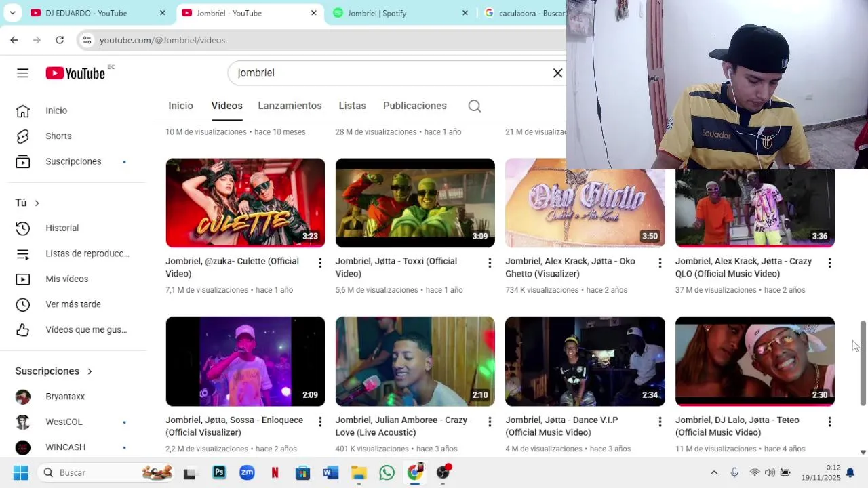The image size is (868, 488).
Task: Open options menu for Dance V.I.P video
Action: pyautogui.click(x=660, y=422)
